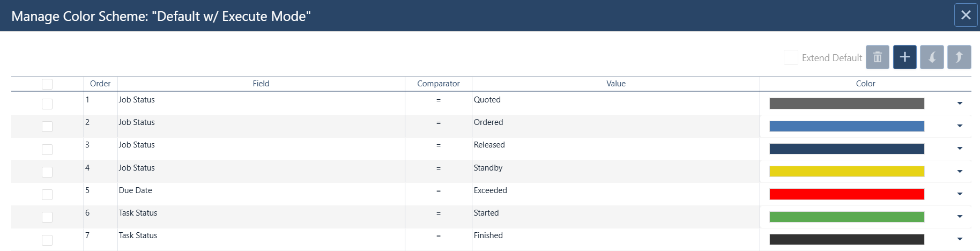Toggle the select-all header checkbox

tap(47, 84)
